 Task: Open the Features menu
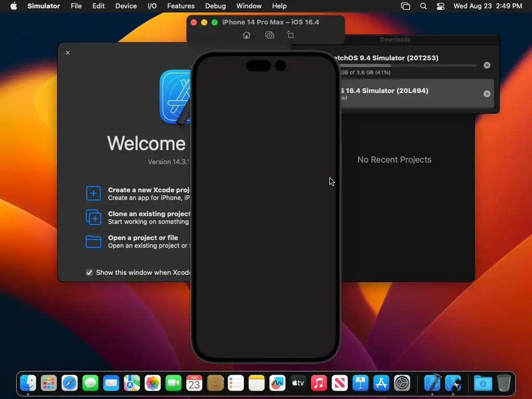click(x=181, y=6)
